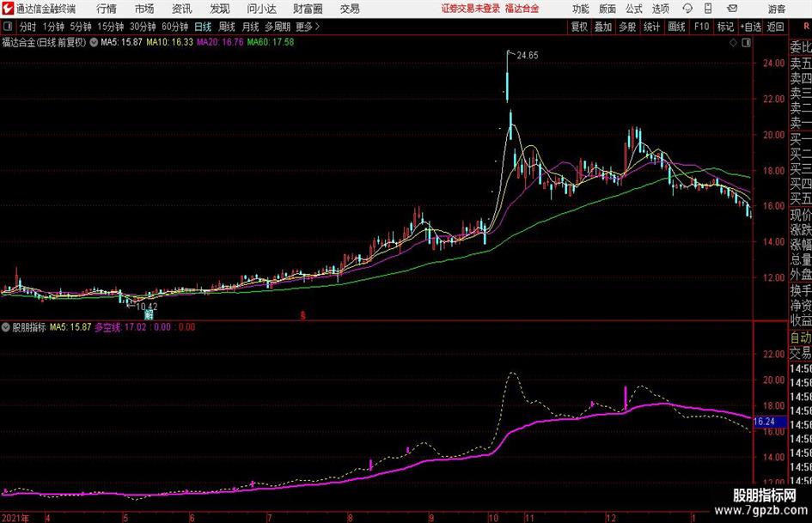Click the 多空线: 17.02 indicator value
The image size is (812, 523).
pos(120,327)
